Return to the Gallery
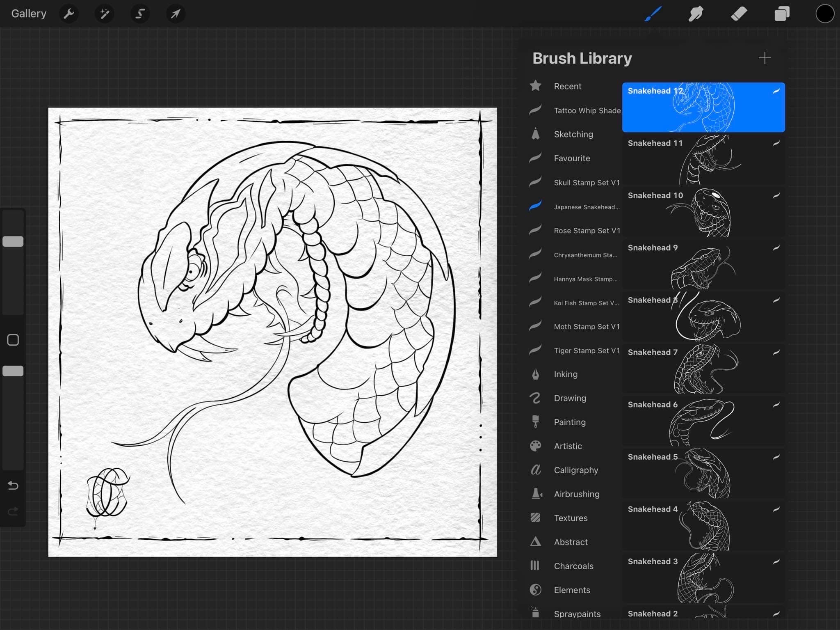The height and width of the screenshot is (630, 840). [28, 13]
